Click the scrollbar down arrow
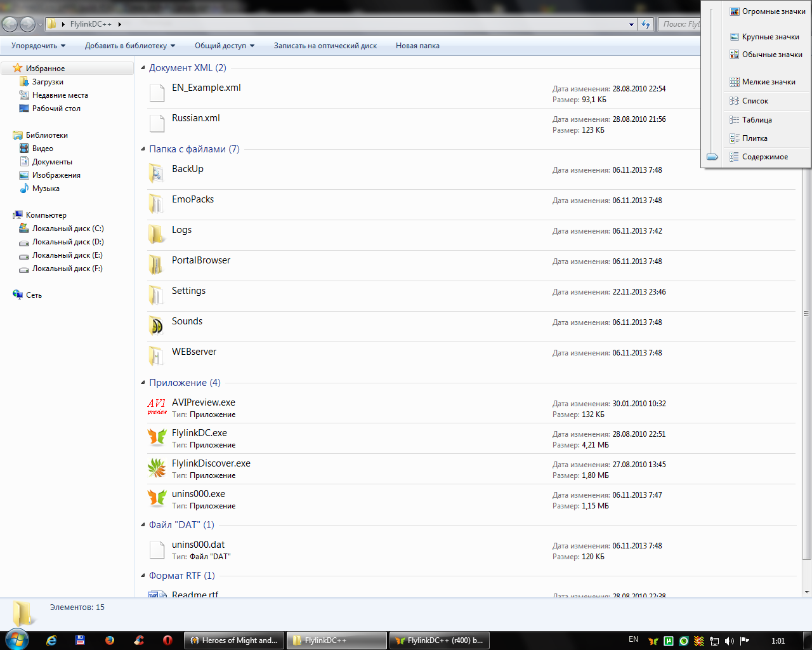 (x=807, y=592)
